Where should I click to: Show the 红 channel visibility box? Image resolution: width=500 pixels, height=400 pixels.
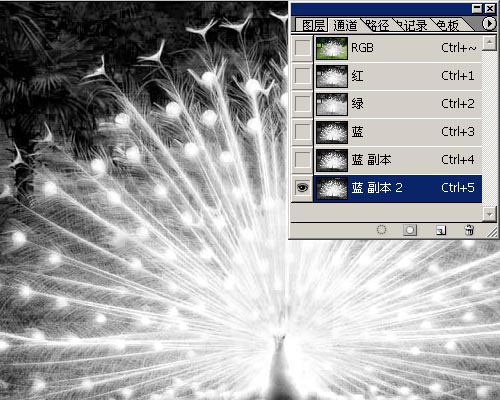pyautogui.click(x=302, y=76)
